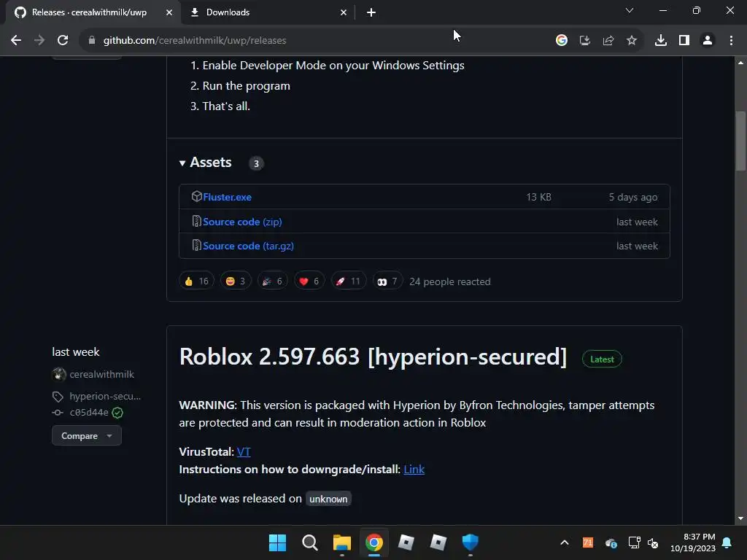Toggle the thumbs up reaction (16)
Viewport: 747px width, 560px height.
click(197, 281)
